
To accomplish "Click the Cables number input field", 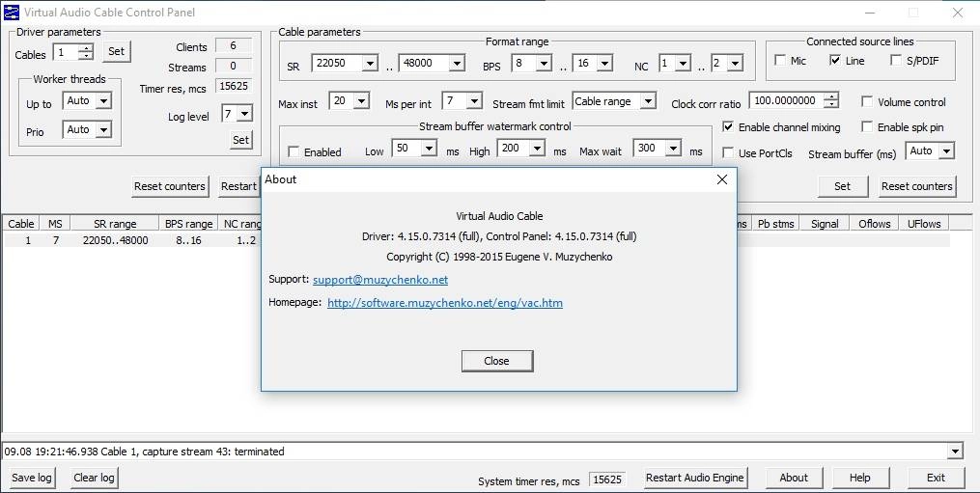I will click(68, 52).
